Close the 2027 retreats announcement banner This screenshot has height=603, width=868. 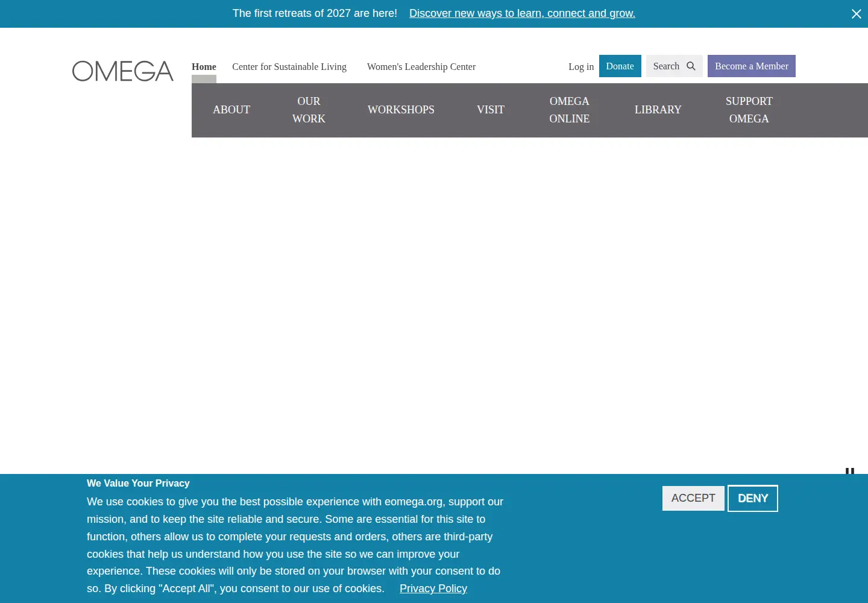pos(856,14)
